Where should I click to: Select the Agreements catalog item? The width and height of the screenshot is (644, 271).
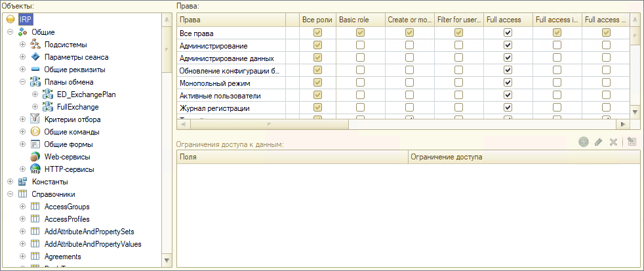62,257
